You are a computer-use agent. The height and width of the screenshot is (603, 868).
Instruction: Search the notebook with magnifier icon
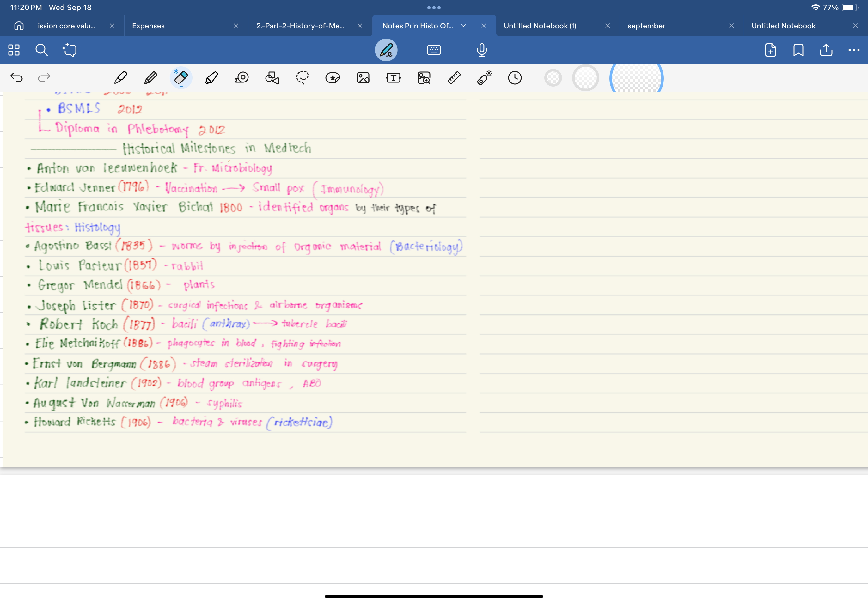coord(42,50)
